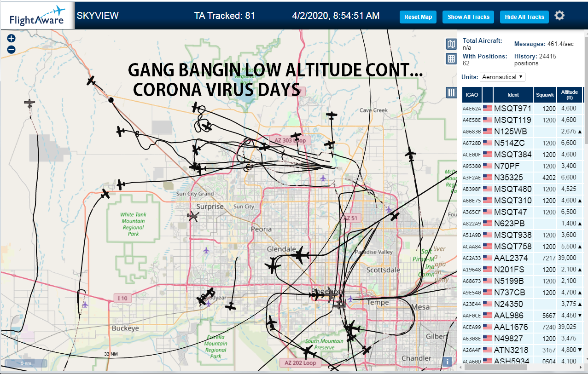Click the purple airport marker near Buckeye
The height and width of the screenshot is (374, 588).
tap(84, 305)
